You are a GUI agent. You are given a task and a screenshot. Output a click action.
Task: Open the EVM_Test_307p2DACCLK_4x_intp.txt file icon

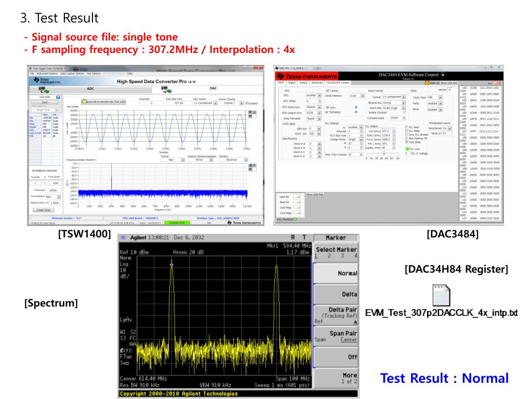click(x=442, y=295)
